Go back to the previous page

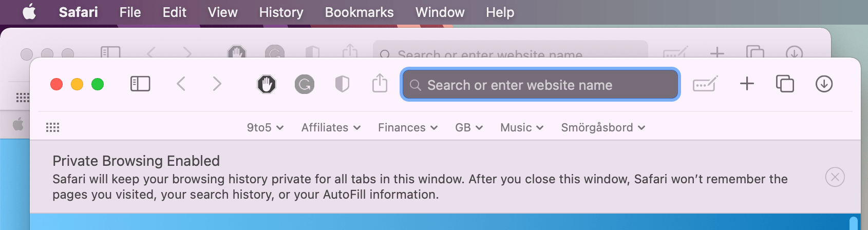click(181, 84)
